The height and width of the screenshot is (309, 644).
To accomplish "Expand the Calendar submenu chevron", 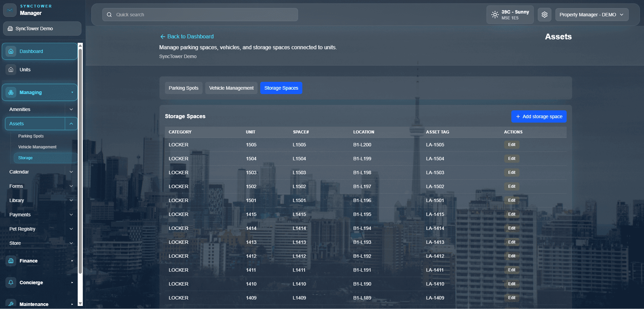I will tap(71, 172).
